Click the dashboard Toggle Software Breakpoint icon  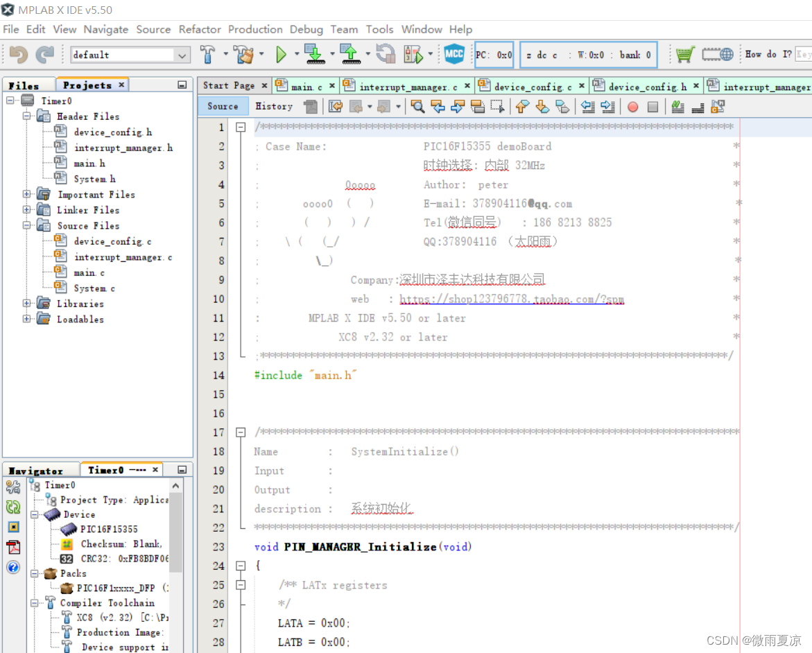point(13,527)
